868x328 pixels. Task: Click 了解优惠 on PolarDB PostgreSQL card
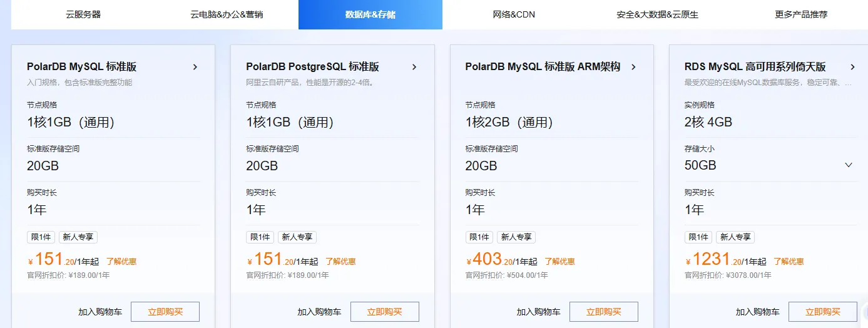340,262
